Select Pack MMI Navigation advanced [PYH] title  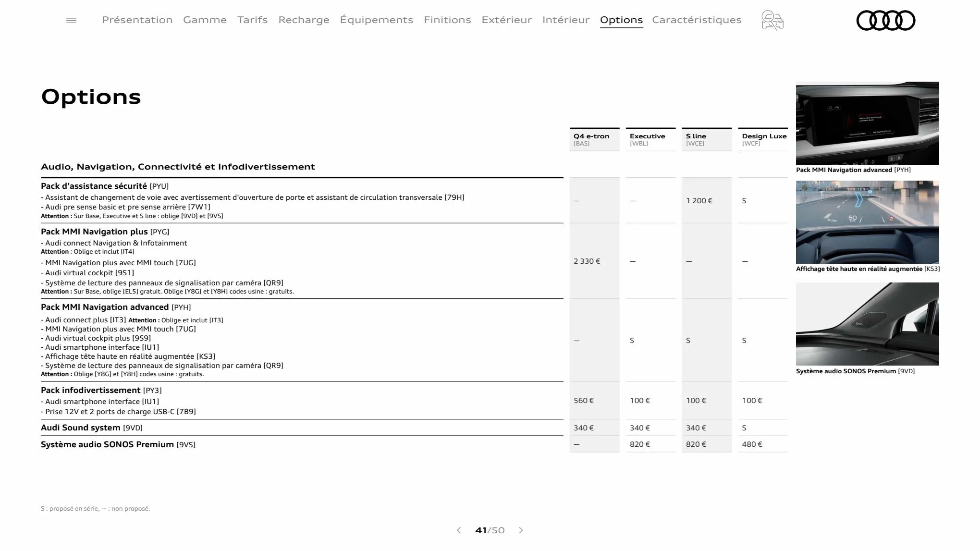tap(116, 307)
